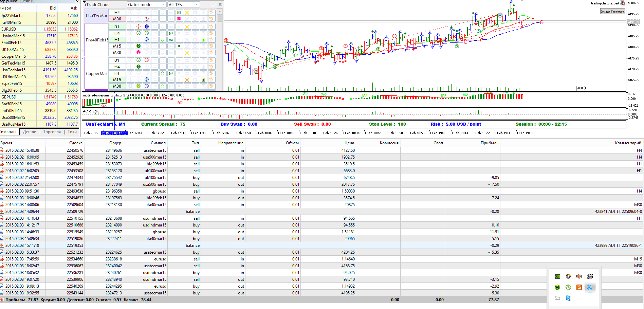The height and width of the screenshot is (309, 644).
Task: Click the red circled 3 in UsaTecMar M30 row
Action: click(x=147, y=19)
